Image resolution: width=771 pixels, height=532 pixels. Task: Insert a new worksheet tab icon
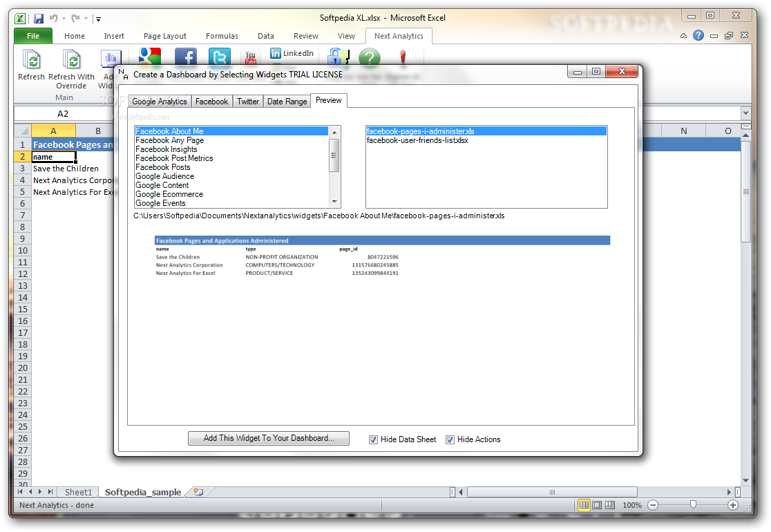click(x=199, y=492)
